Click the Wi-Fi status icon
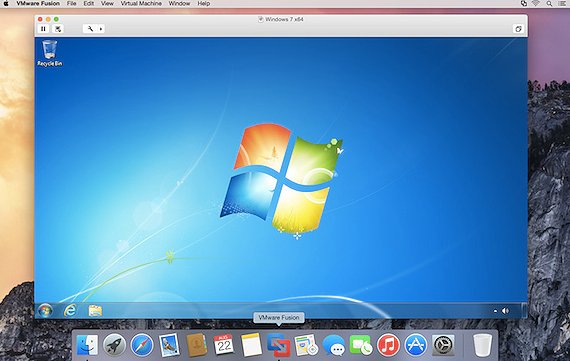The image size is (570, 361). pyautogui.click(x=536, y=3)
